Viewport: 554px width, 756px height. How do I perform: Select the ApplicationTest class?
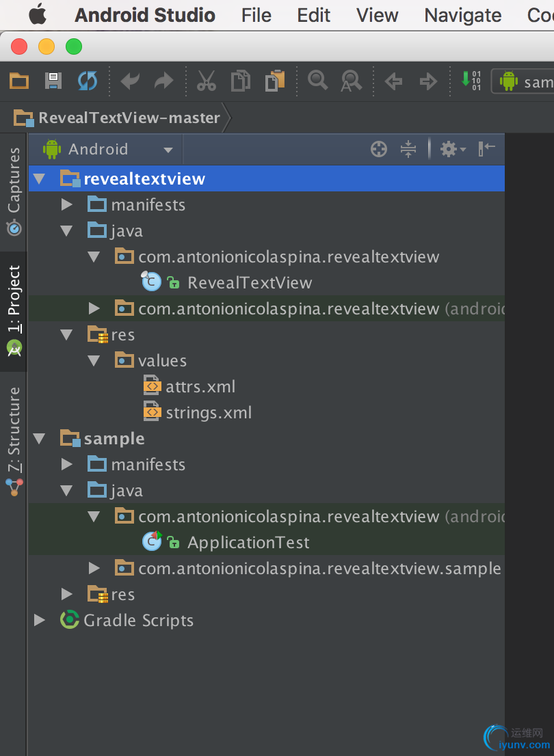click(x=248, y=543)
